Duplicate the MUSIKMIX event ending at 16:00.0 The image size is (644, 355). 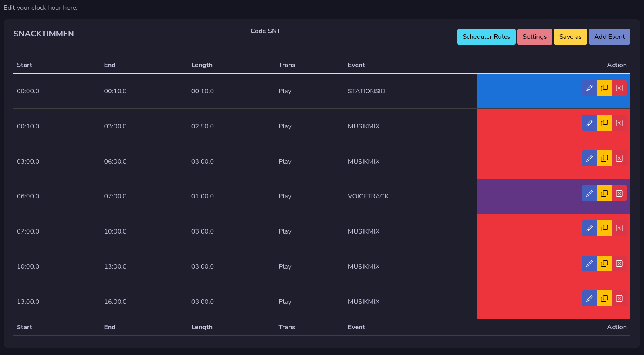pyautogui.click(x=604, y=299)
